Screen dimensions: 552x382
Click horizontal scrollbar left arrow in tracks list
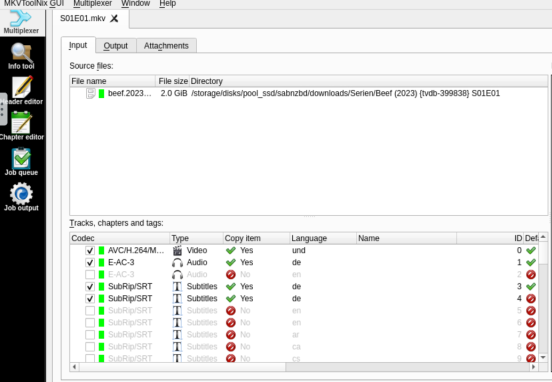[74, 367]
